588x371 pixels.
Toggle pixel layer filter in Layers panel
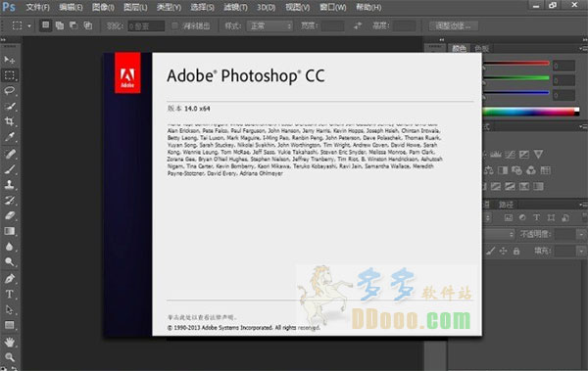pyautogui.click(x=508, y=217)
